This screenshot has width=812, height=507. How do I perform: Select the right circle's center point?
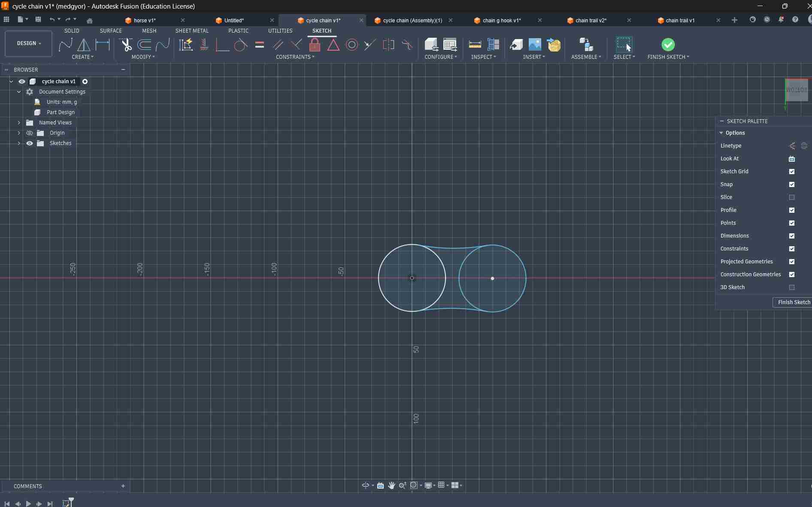coord(492,278)
